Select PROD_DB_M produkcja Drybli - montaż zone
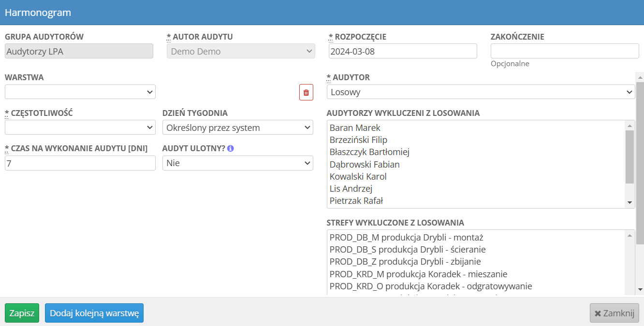Image resolution: width=644 pixels, height=326 pixels. pos(406,238)
